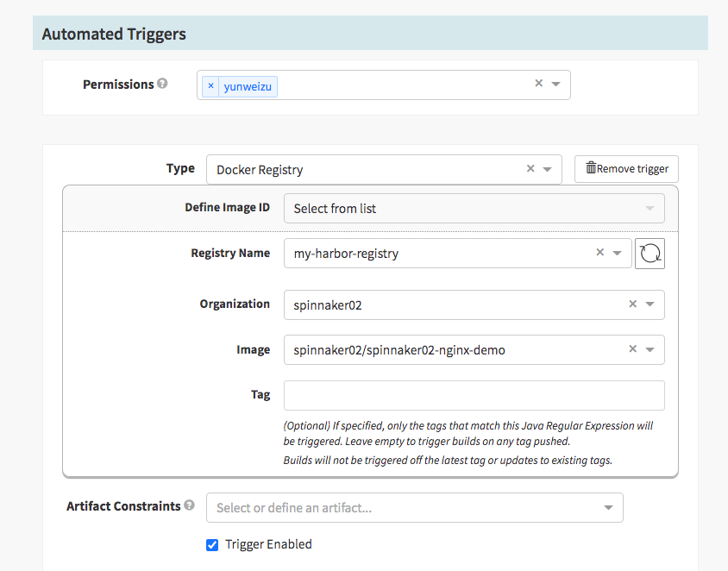
Task: Remove the yunweizu permission tag
Action: click(x=210, y=86)
